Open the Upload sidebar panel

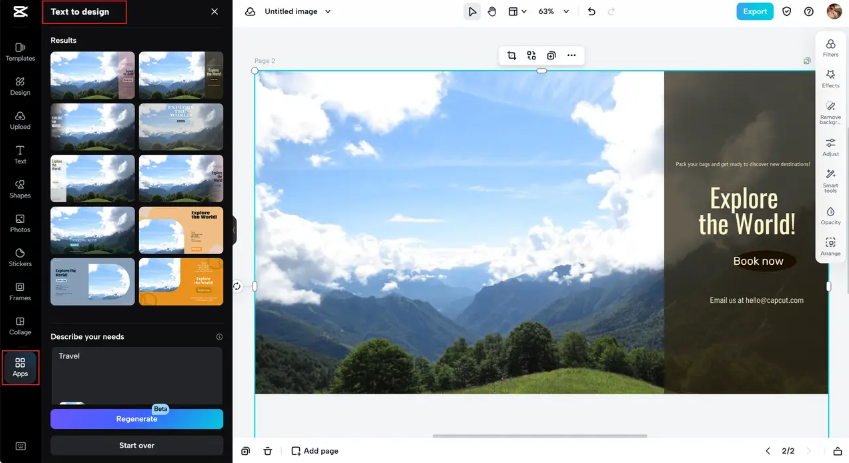tap(20, 120)
